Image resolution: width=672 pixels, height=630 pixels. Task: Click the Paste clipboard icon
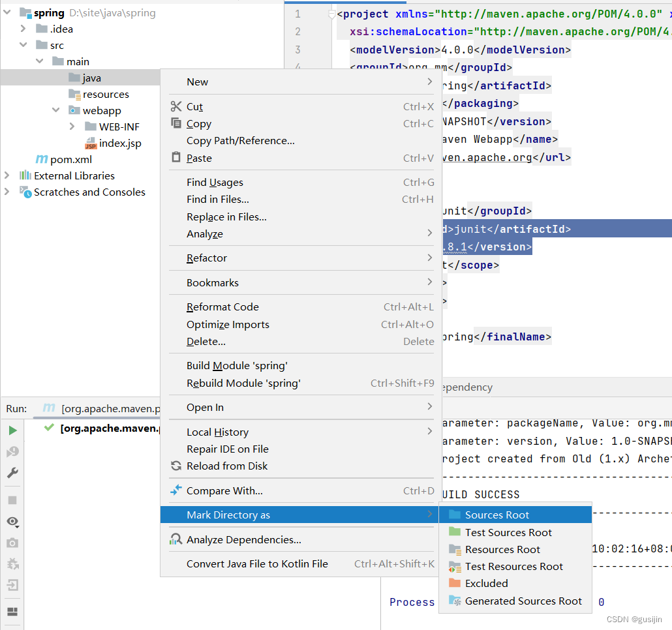pyautogui.click(x=176, y=157)
